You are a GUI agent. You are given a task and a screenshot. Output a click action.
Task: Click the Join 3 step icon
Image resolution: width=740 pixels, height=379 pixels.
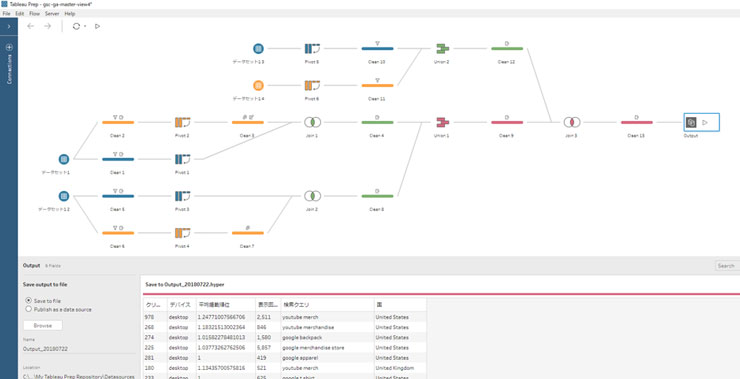click(572, 122)
